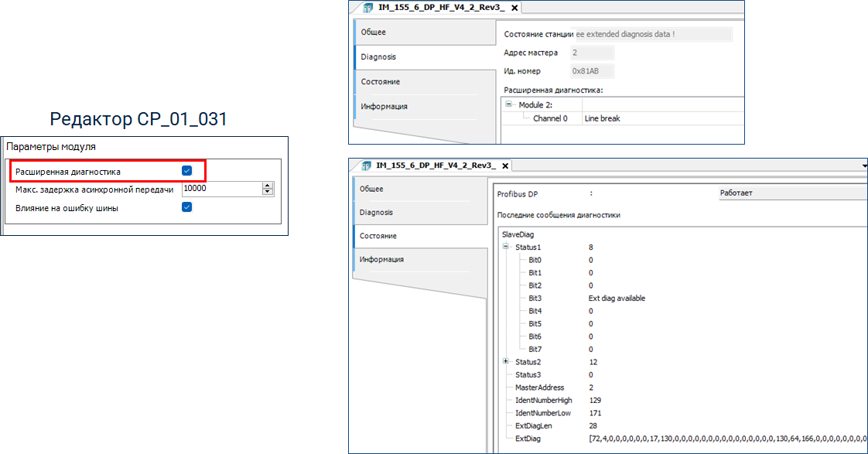Collapse the Module 2 diagnostics node
This screenshot has width=868, height=454.
[509, 104]
